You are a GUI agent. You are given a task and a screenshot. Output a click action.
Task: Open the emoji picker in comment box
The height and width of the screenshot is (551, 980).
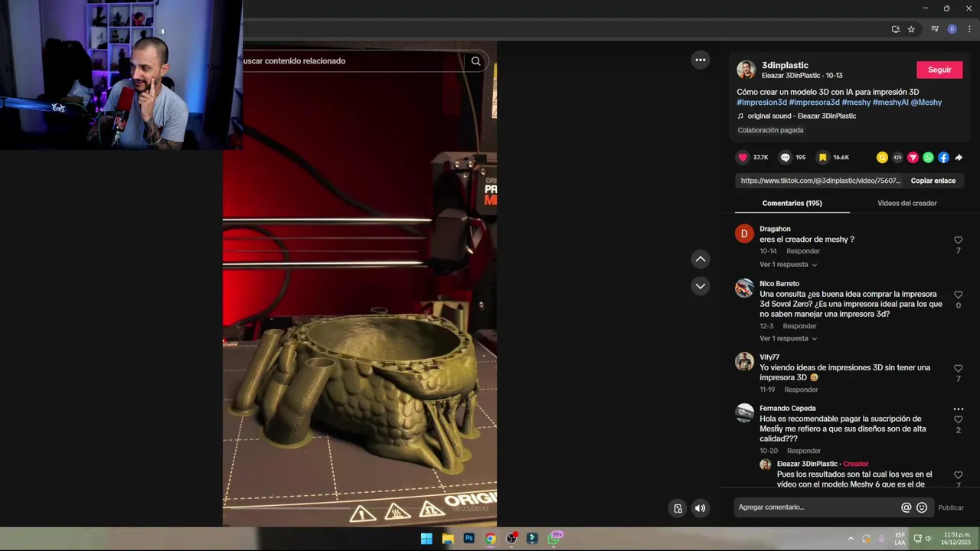coord(922,507)
